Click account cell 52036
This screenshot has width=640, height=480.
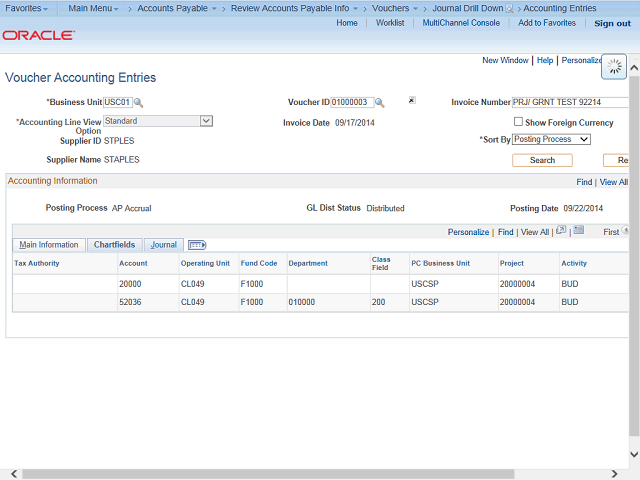coord(130,302)
